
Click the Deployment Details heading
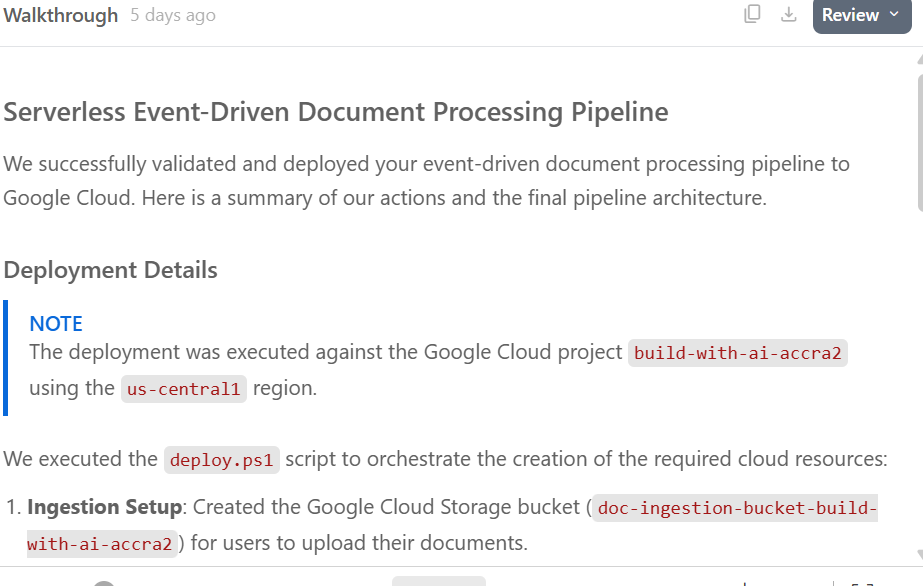click(x=110, y=270)
